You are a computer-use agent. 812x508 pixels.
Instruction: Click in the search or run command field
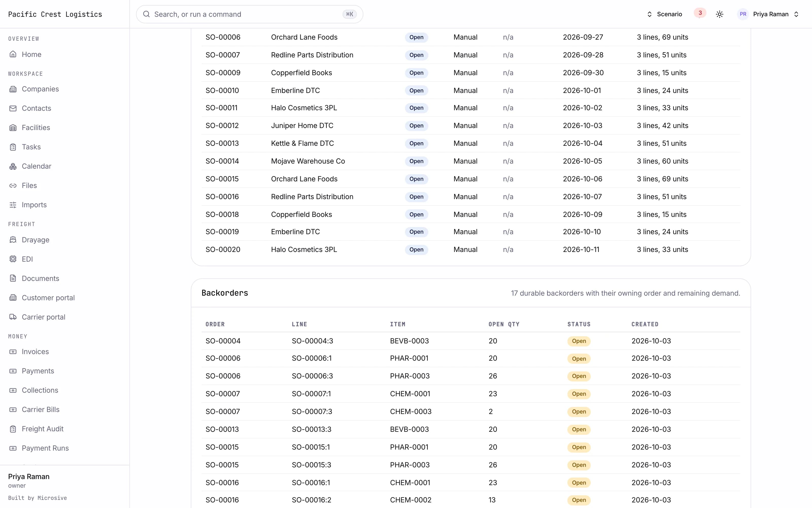coord(249,14)
